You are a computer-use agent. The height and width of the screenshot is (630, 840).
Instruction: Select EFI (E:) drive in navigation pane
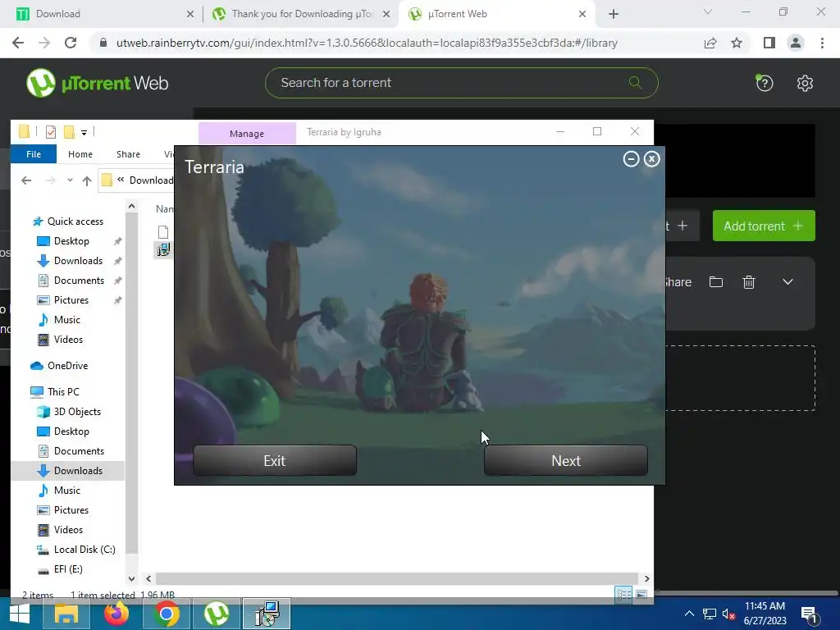pos(68,569)
